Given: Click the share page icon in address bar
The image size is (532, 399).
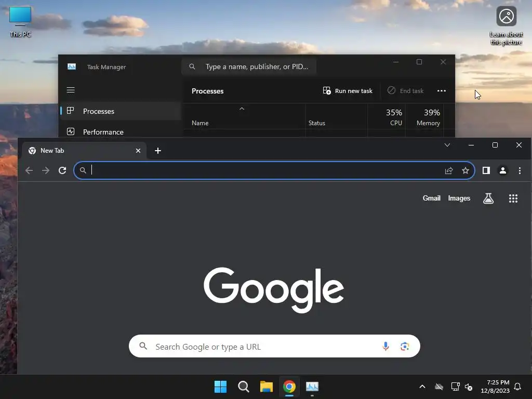Looking at the screenshot, I should (449, 170).
